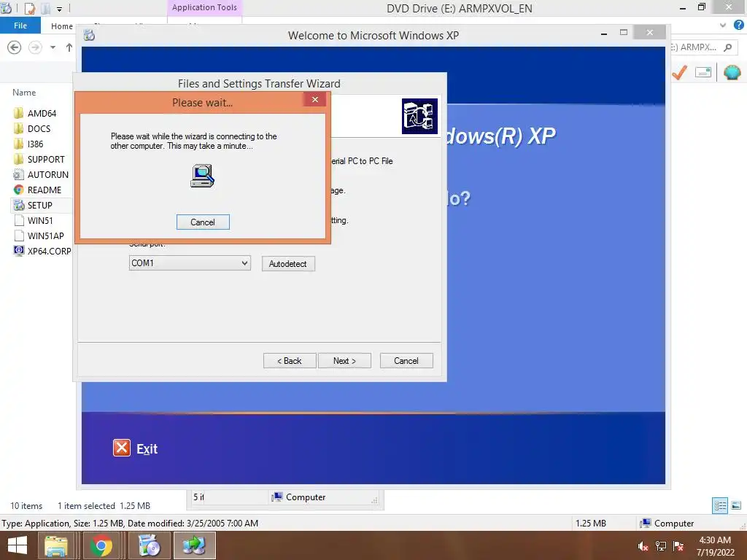Go up one folder level
This screenshot has width=747, height=560.
(69, 47)
